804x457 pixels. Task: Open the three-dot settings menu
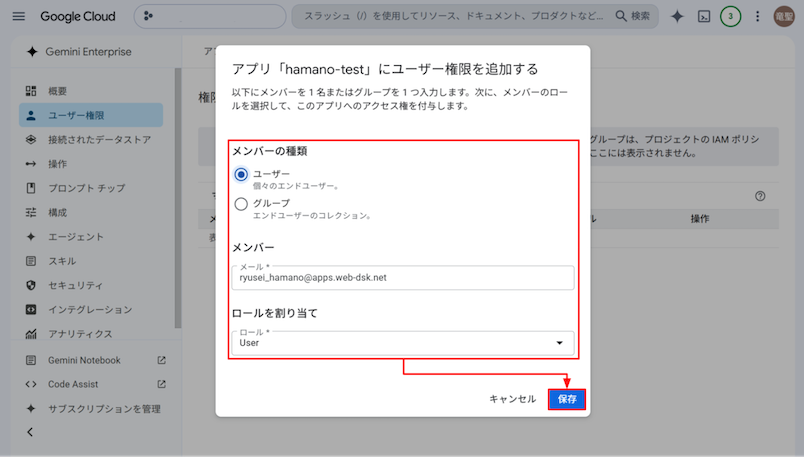tap(757, 16)
